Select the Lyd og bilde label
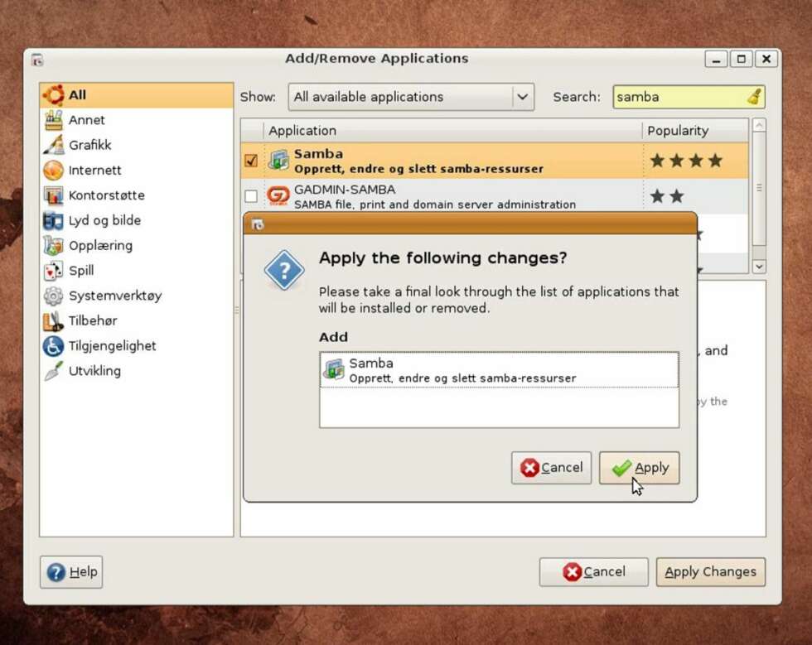 point(104,221)
